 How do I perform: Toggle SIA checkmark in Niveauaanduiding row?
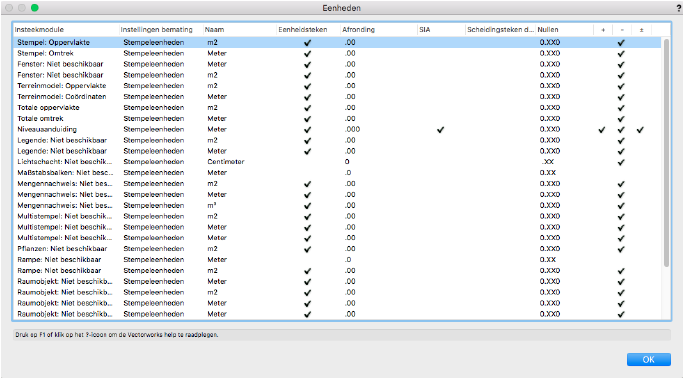[441, 130]
